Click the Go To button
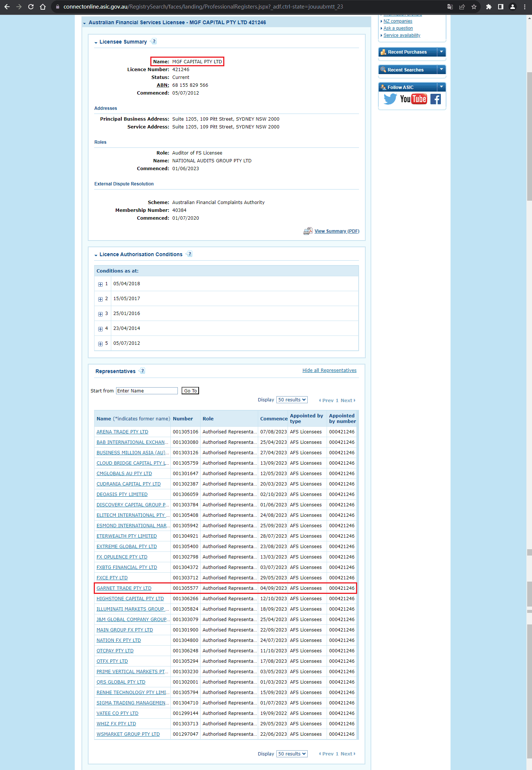Image resolution: width=532 pixels, height=770 pixels. click(x=190, y=391)
